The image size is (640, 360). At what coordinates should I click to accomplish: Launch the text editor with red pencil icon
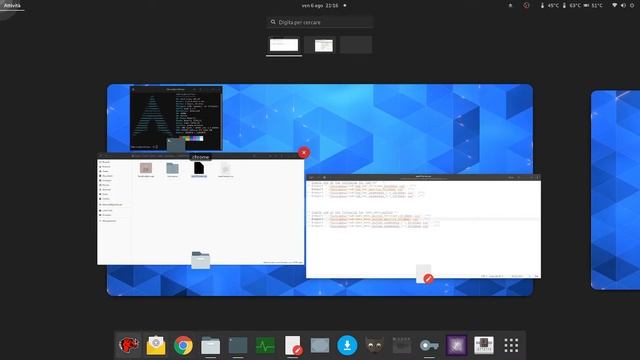coord(293,345)
